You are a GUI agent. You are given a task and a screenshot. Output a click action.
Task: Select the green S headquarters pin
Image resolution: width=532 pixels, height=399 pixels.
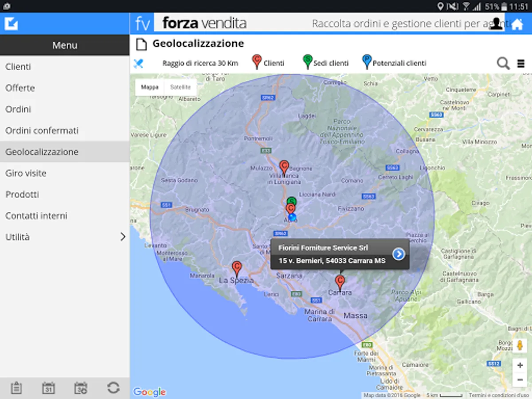(291, 200)
